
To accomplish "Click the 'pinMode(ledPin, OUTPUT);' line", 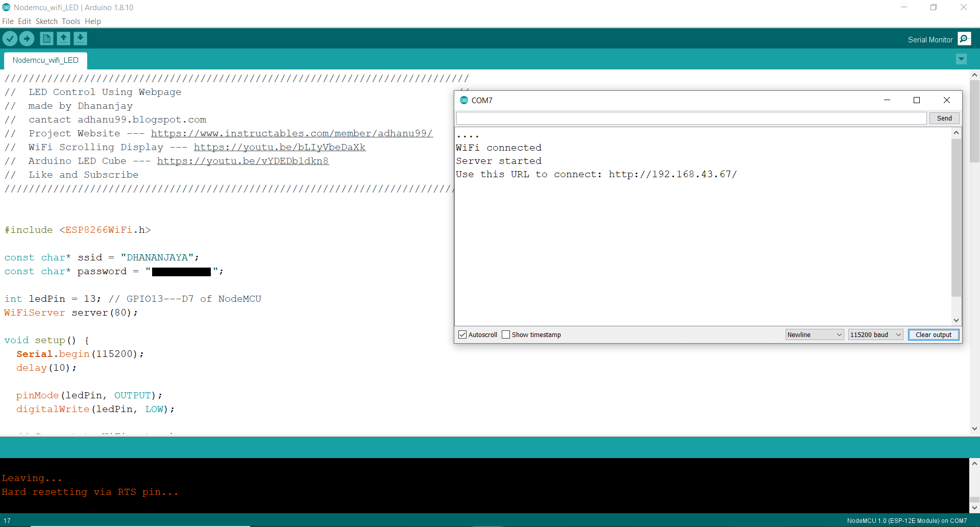I will click(89, 395).
